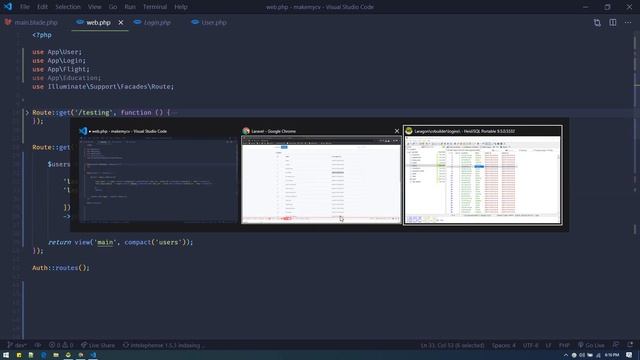Open the notifications bell in status bar
The width and height of the screenshot is (640, 360).
click(630, 345)
